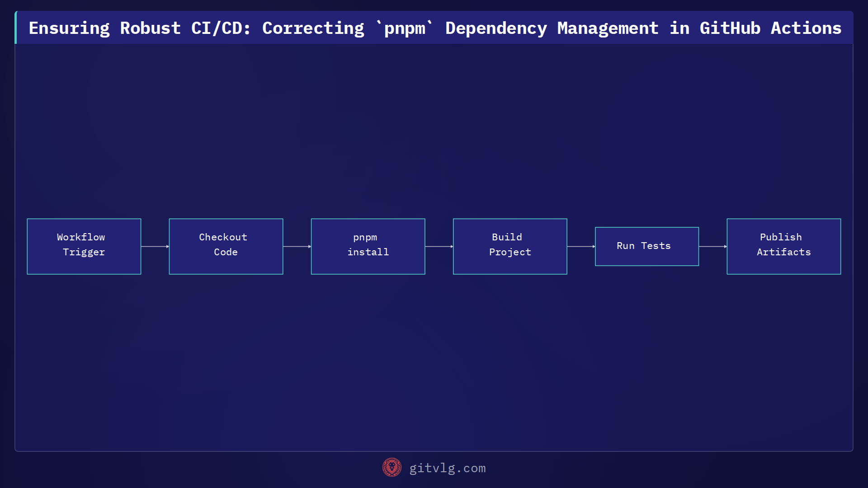Image resolution: width=868 pixels, height=488 pixels.
Task: Click the gitvlg.com text
Action: [448, 468]
